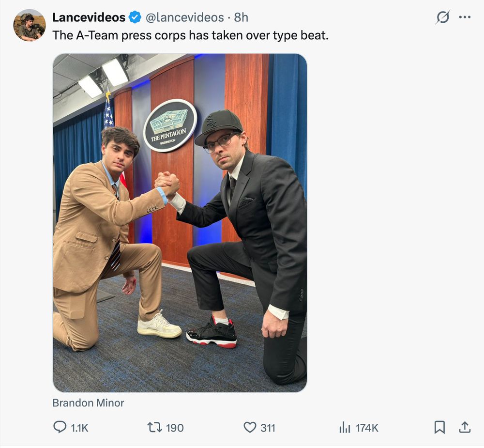The width and height of the screenshot is (484, 448).
Task: Open view analytics bar chart icon
Action: [345, 428]
